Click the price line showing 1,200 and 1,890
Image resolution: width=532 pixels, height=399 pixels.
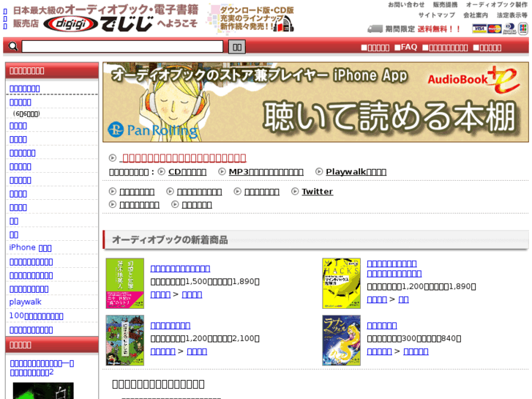click(422, 287)
